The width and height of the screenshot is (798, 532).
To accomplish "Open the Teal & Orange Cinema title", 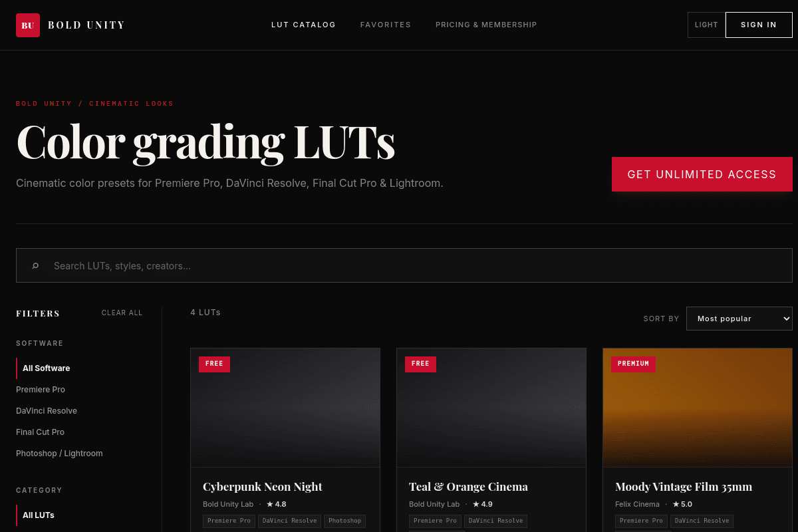I will tap(468, 487).
